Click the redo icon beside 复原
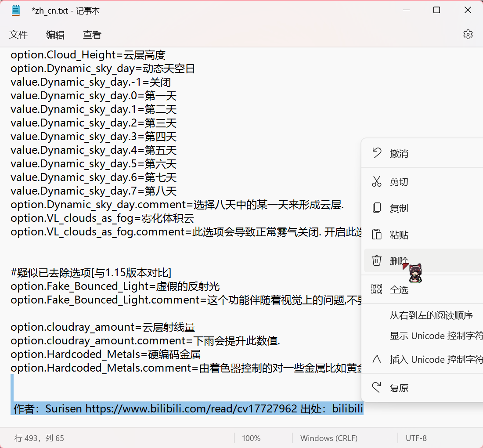This screenshot has width=483, height=448. click(x=377, y=387)
